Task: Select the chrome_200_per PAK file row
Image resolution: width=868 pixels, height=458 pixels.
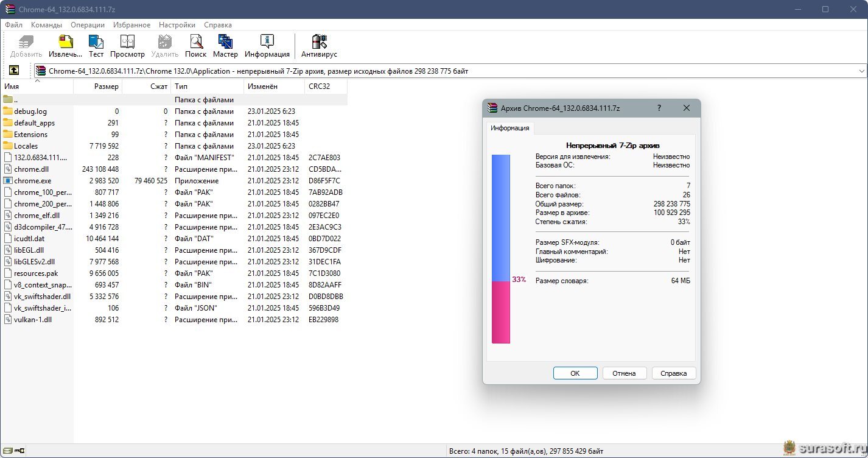Action: click(173, 204)
